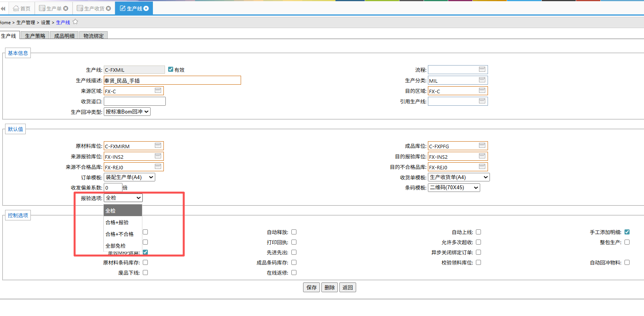Click the favorite star icon in breadcrumb
Viewport: 644px width, 316px height.
click(75, 22)
